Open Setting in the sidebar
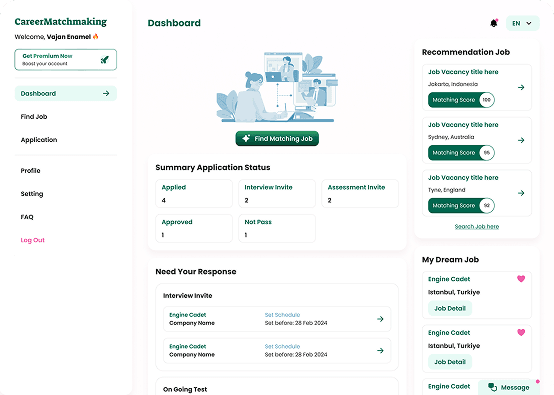Viewport: 554px width, 395px height. click(32, 194)
